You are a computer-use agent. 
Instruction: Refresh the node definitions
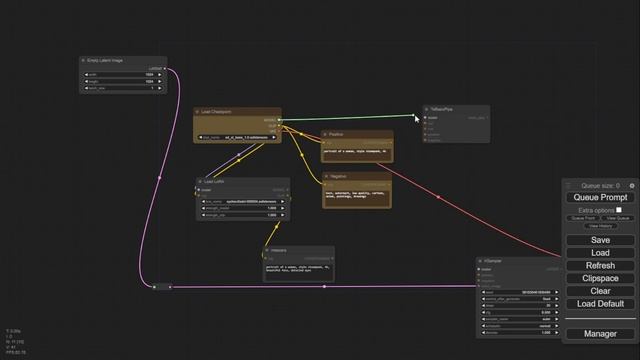(x=600, y=265)
